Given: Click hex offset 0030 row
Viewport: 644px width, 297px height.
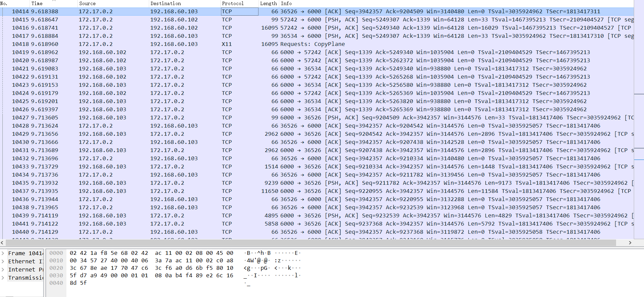Looking at the screenshot, I should tap(56, 276).
